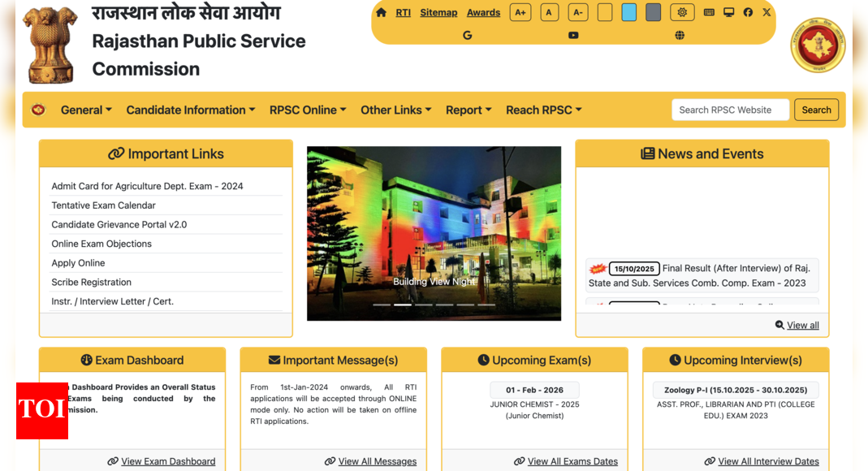Image resolution: width=868 pixels, height=471 pixels.
Task: Click the screen reader monitor icon
Action: tap(728, 12)
